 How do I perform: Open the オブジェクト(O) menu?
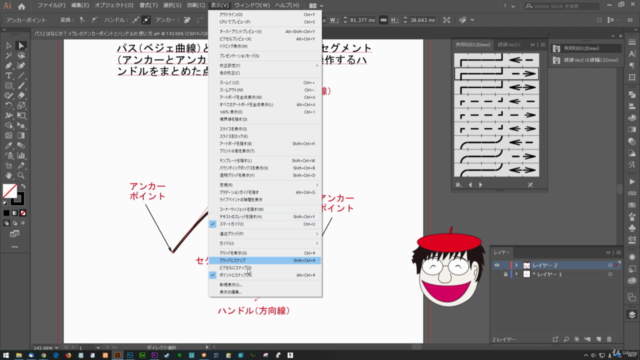click(114, 6)
